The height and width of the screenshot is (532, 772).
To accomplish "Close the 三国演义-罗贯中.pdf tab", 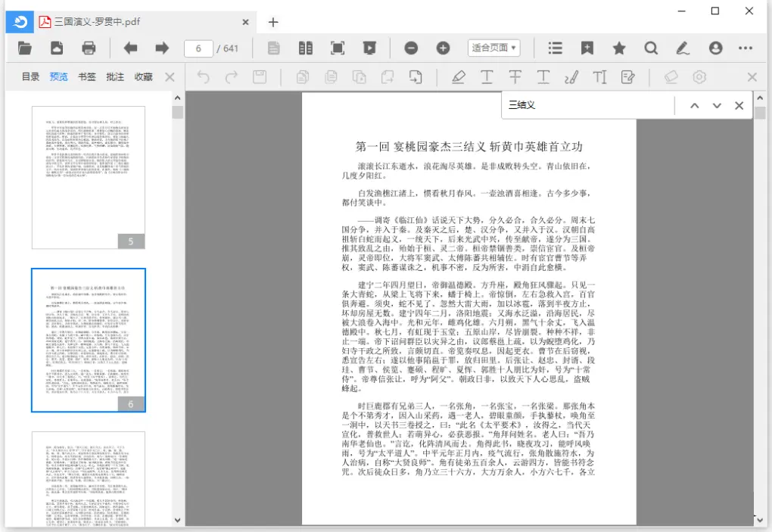I will (246, 22).
